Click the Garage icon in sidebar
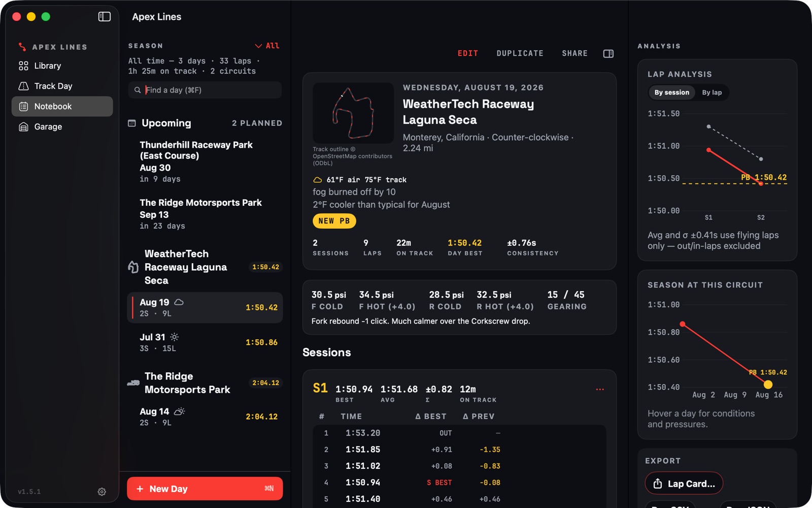The image size is (812, 508). (23, 126)
